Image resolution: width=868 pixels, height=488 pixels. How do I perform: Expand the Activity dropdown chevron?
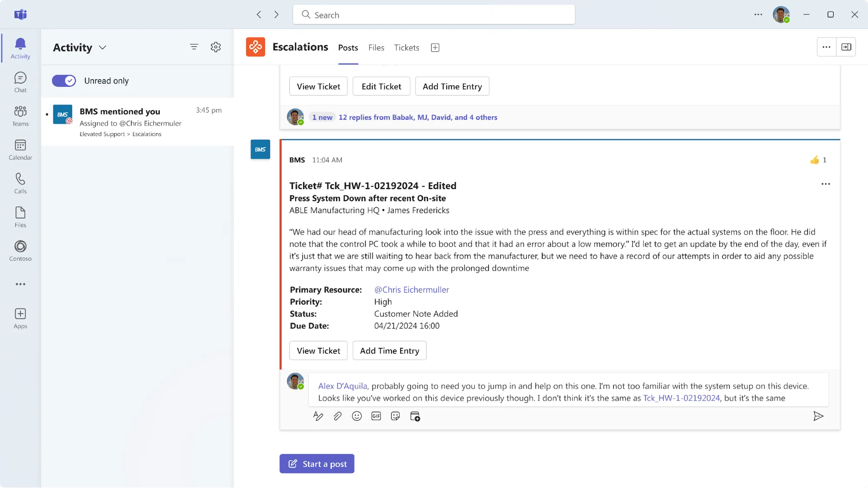click(x=102, y=47)
